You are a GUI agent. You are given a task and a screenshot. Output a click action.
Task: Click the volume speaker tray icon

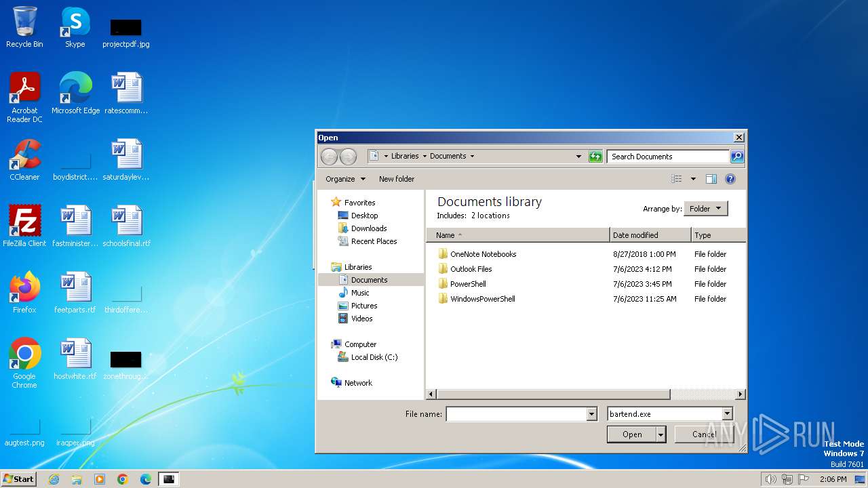coord(770,479)
